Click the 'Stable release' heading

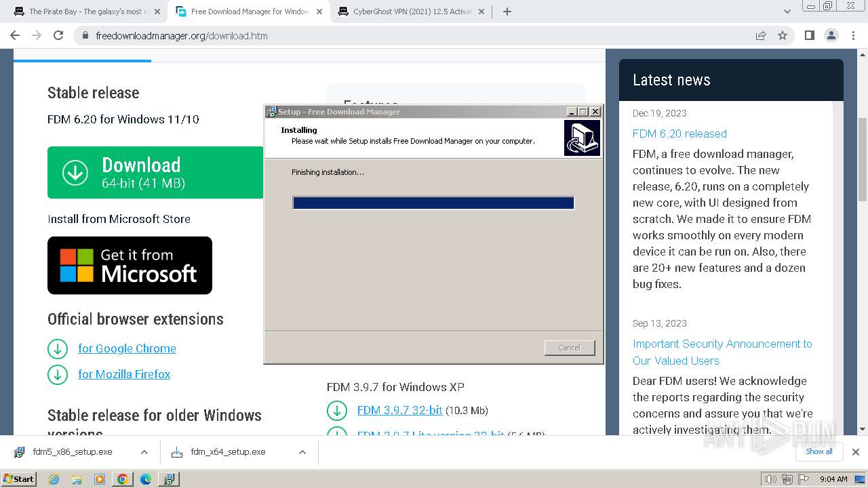click(x=93, y=93)
